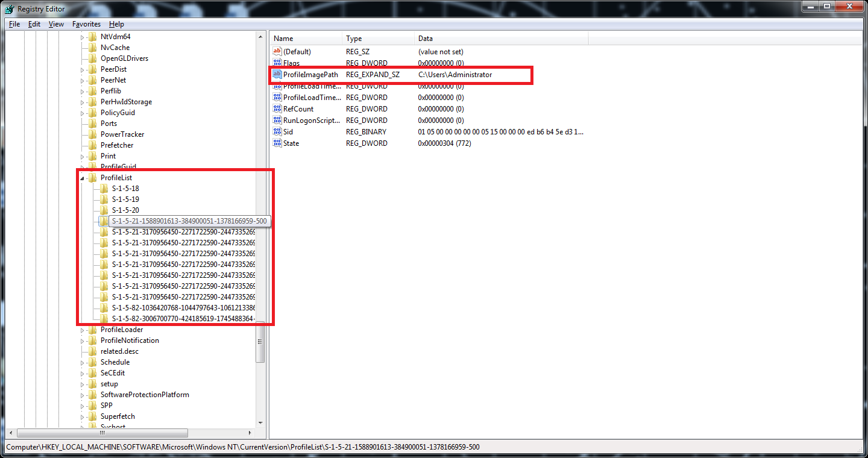The width and height of the screenshot is (868, 458).
Task: Click the ProfileImagePath string value icon
Action: [x=277, y=75]
